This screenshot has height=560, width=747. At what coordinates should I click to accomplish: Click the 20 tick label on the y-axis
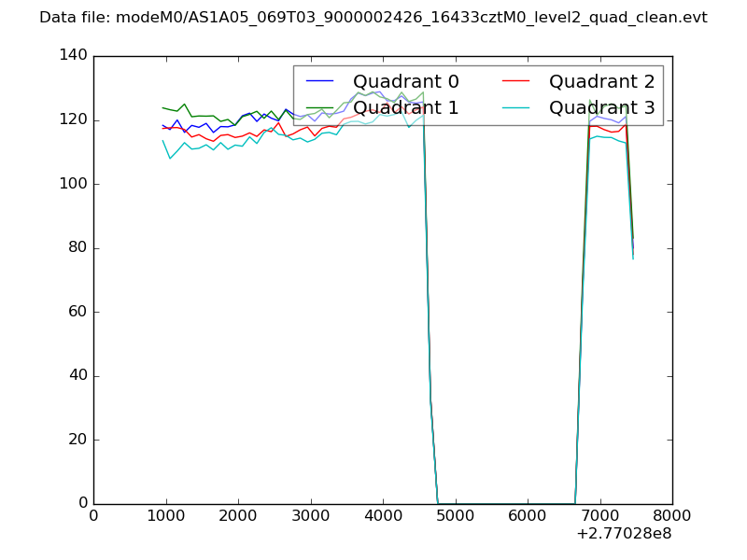tap(78, 440)
